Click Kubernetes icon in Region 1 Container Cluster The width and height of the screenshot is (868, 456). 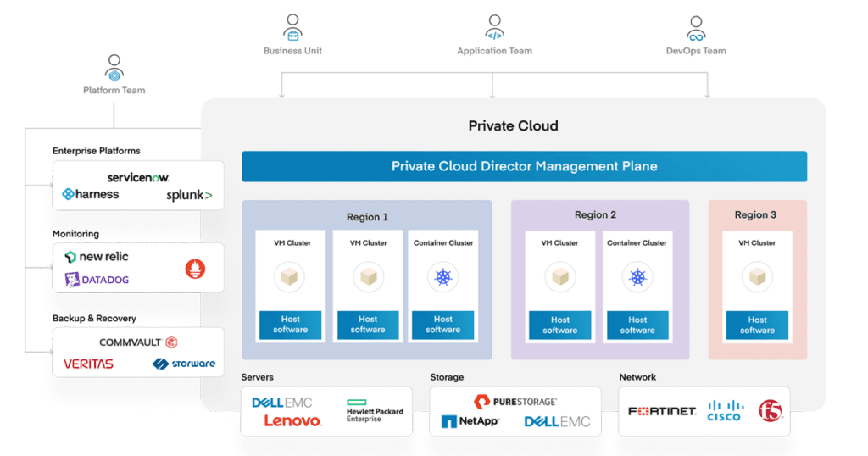pos(443,277)
